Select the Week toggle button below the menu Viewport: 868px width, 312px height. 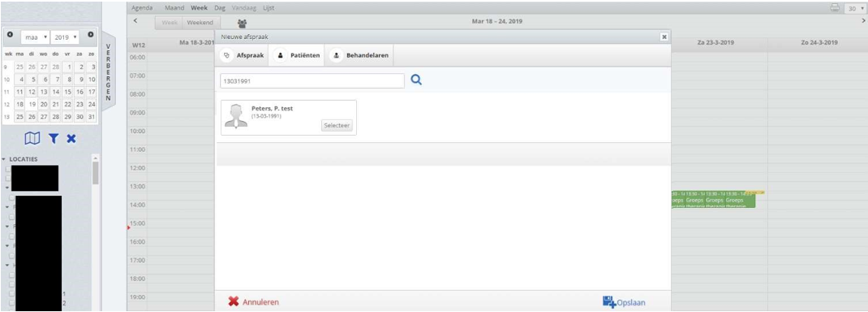click(x=169, y=23)
